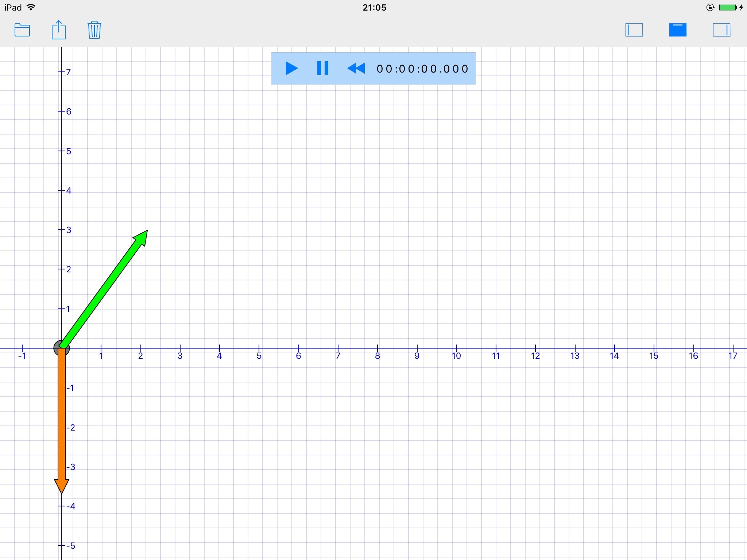Tap the y-axis label 7
Image resolution: width=747 pixels, height=560 pixels.
point(68,72)
